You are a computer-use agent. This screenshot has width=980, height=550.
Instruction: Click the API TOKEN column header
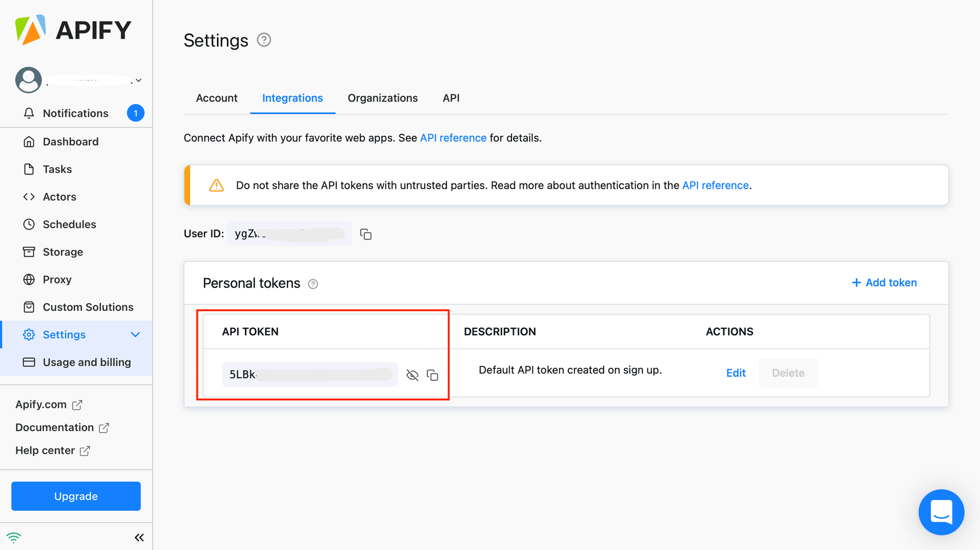pos(250,331)
